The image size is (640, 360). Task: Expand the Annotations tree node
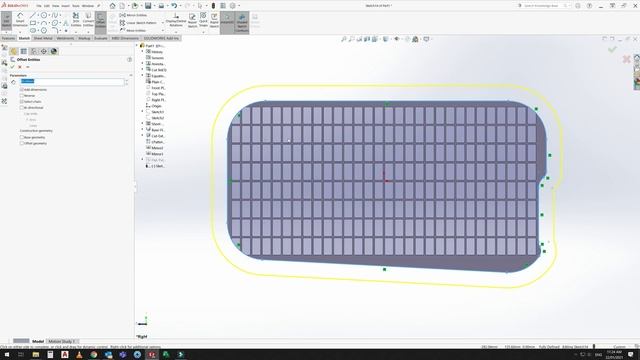pyautogui.click(x=142, y=64)
